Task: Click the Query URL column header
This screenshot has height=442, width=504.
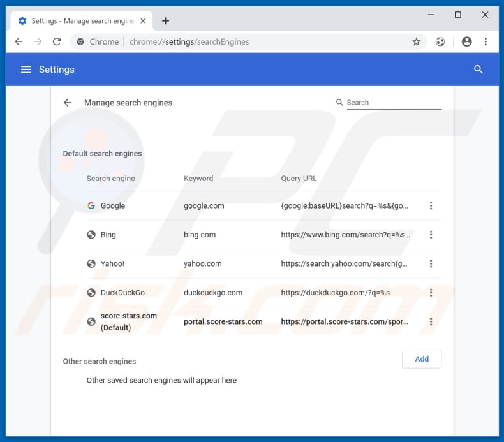Action: pos(299,179)
